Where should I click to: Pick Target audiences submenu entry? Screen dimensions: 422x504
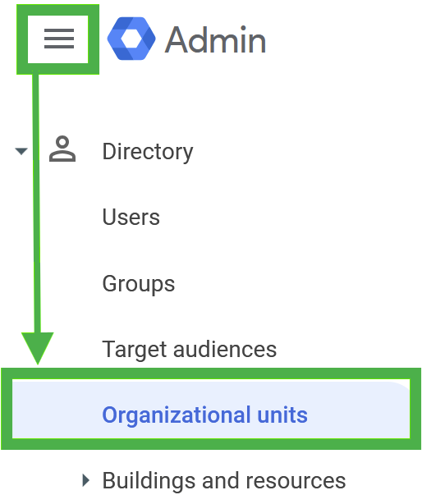190,350
